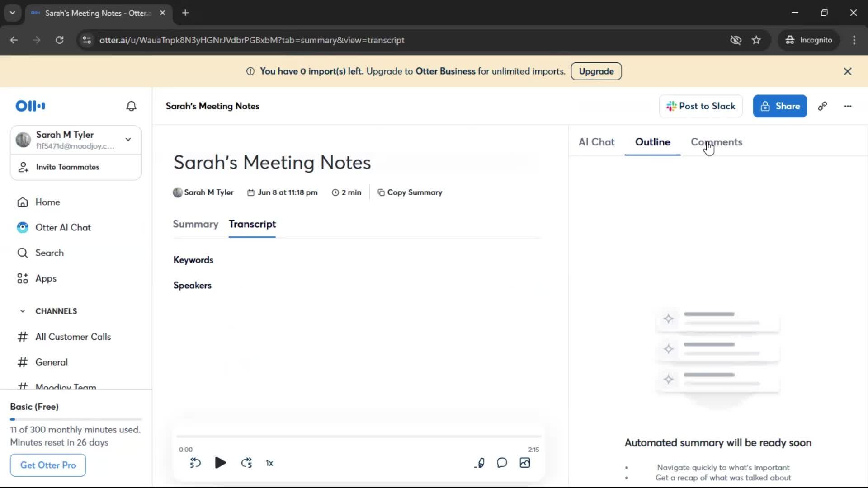Collapse the CHANNELS section

point(23,311)
